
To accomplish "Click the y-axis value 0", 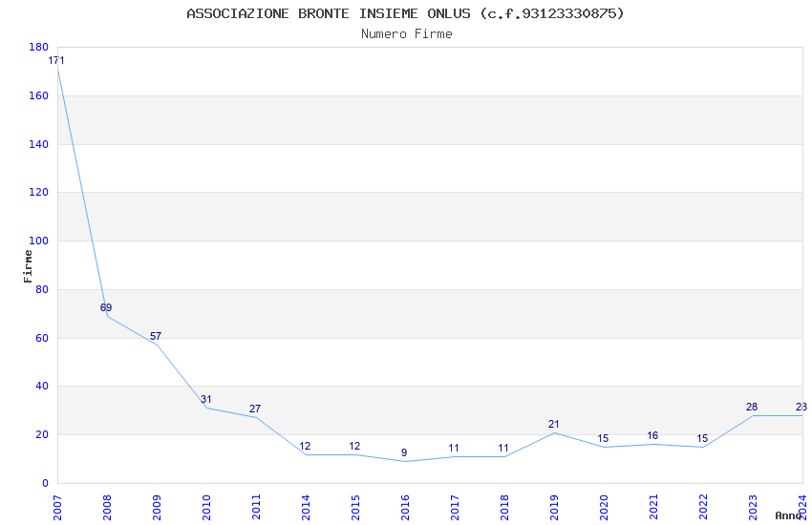I will tap(46, 483).
